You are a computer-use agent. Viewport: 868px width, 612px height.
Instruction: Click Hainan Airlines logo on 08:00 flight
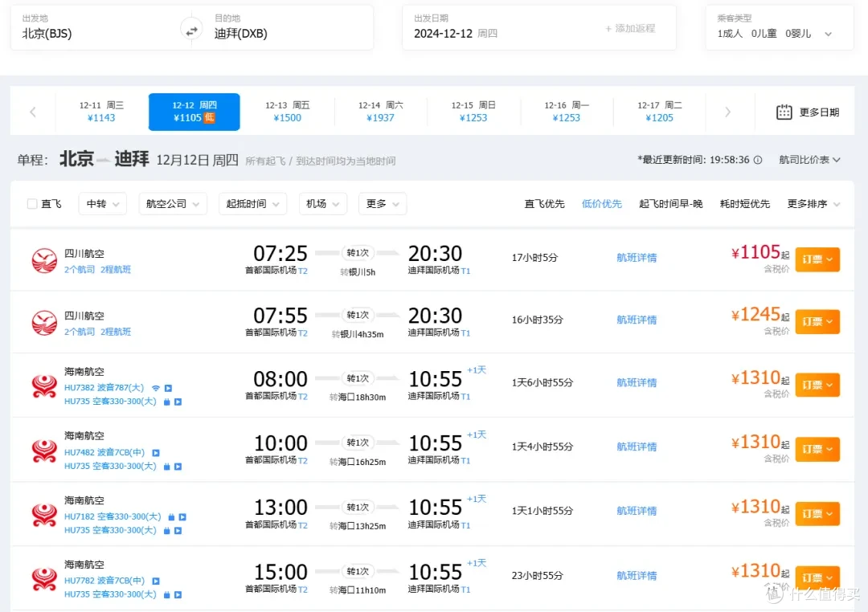pyautogui.click(x=44, y=386)
